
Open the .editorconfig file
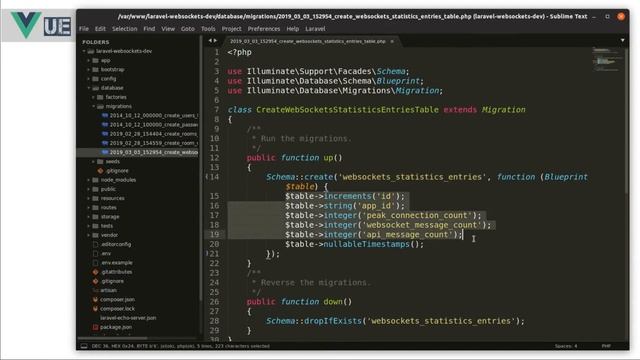pos(116,244)
